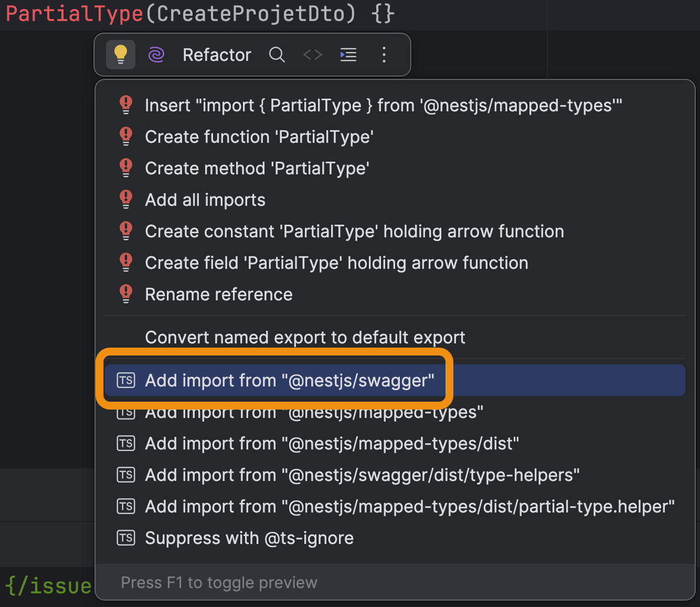Select Create field 'PartialType' holding arrow function

[x=336, y=263]
